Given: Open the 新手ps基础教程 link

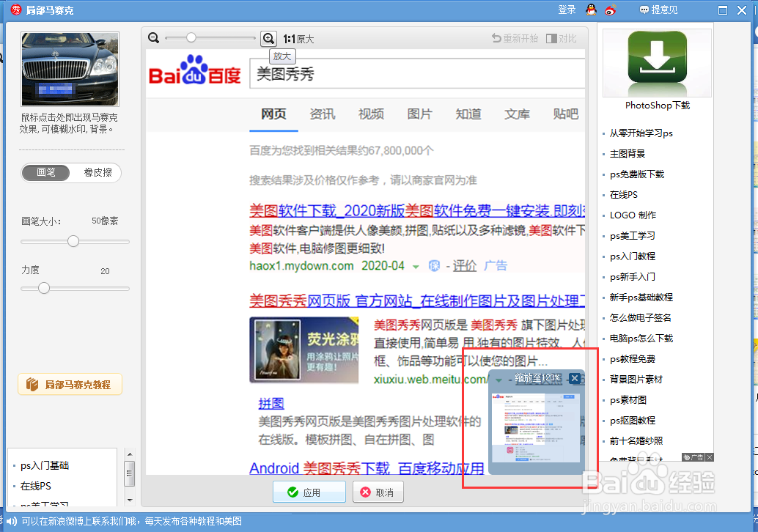Looking at the screenshot, I should [x=641, y=298].
